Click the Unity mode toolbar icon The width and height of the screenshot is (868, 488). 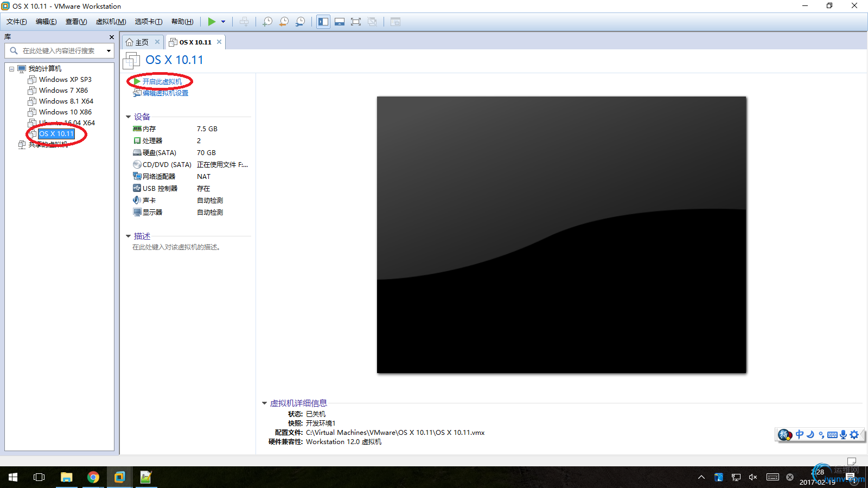(x=372, y=22)
